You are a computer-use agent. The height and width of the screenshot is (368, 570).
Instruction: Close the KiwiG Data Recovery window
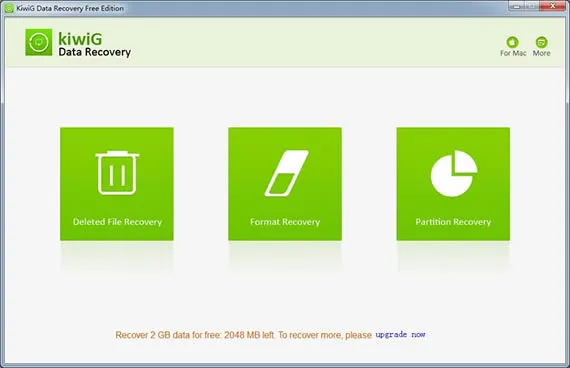click(553, 5)
